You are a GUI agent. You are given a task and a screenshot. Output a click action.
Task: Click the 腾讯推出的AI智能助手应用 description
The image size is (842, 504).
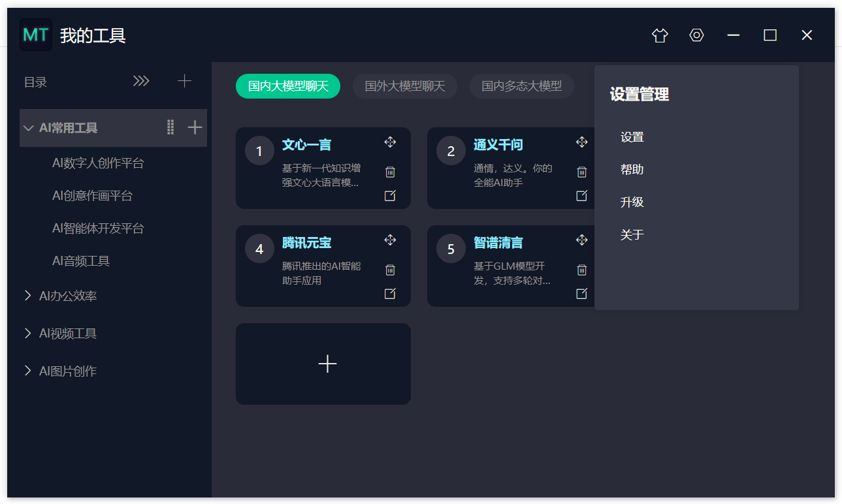pyautogui.click(x=321, y=274)
